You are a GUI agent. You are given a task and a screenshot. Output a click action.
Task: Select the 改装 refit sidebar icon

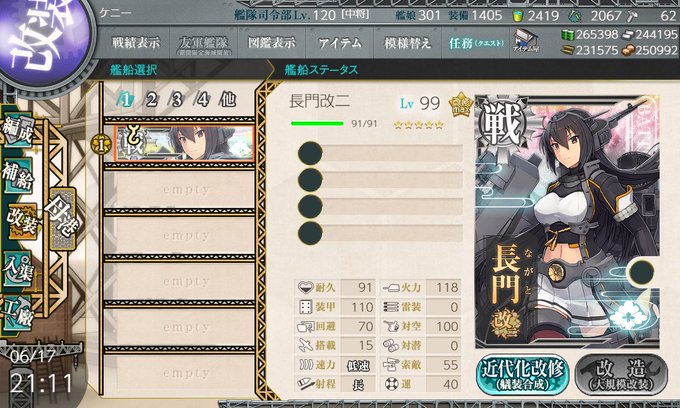22,222
